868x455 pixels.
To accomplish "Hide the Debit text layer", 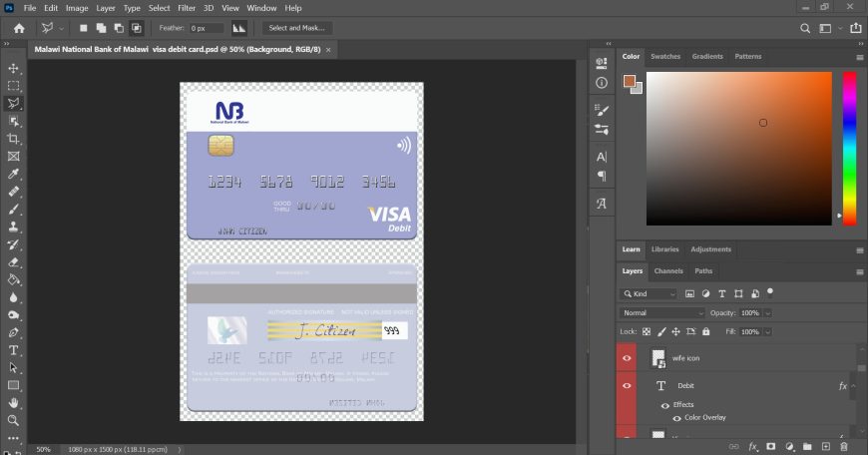I will [x=627, y=386].
